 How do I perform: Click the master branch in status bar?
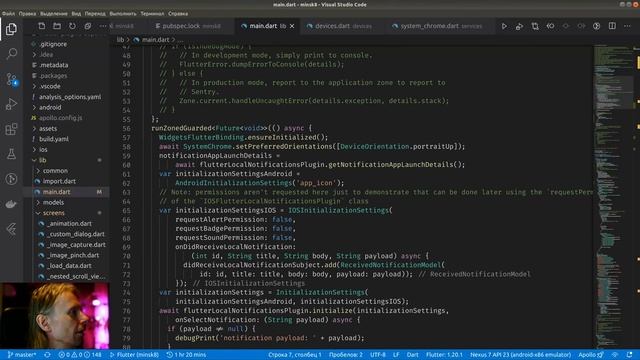coord(22,355)
